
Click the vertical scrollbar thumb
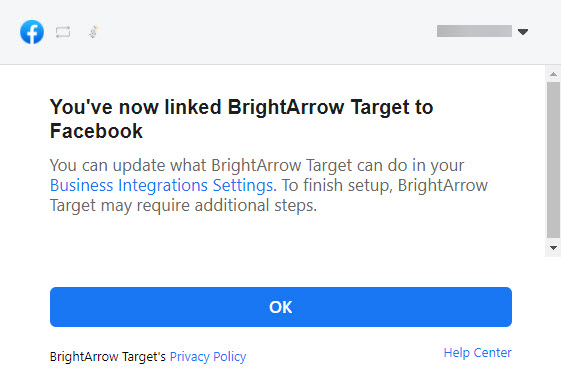pos(553,160)
